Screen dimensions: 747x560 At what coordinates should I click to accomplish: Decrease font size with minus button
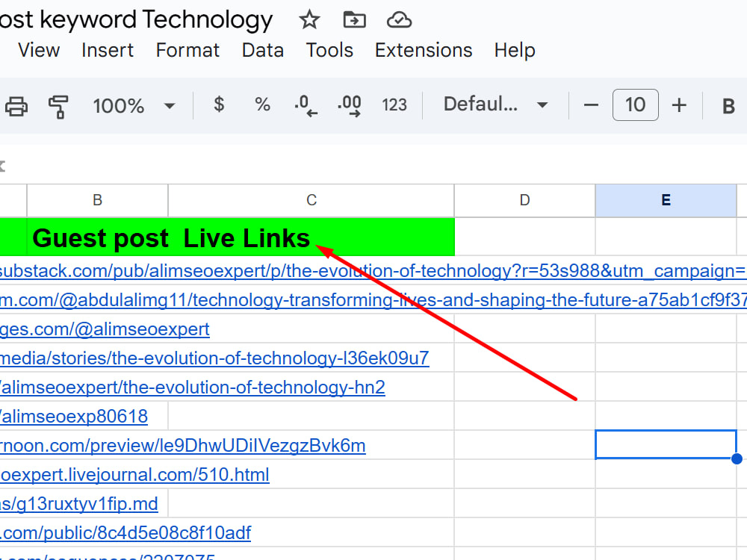pos(591,105)
